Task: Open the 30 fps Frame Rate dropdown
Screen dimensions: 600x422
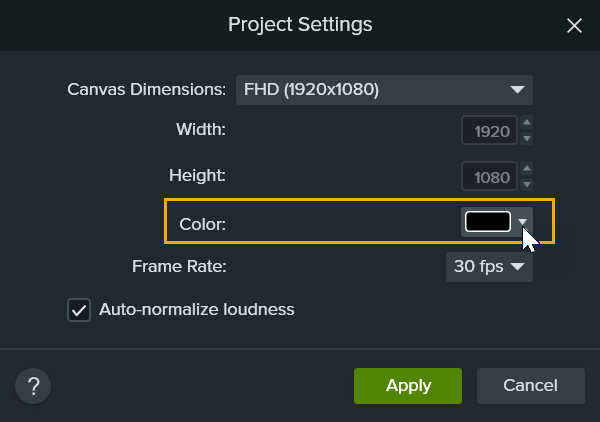Action: (489, 267)
